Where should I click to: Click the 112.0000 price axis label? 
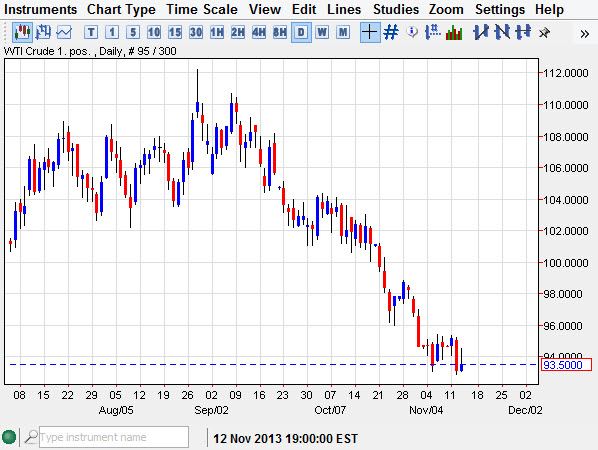coord(566,73)
